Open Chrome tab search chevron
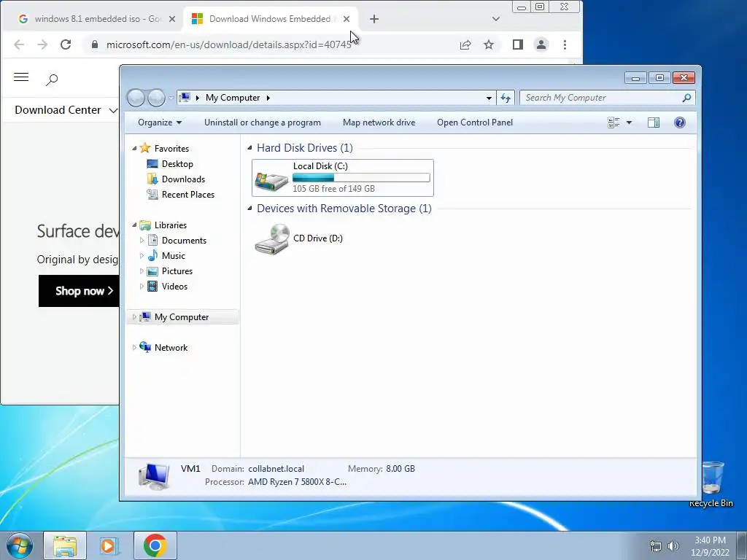747x560 pixels. [x=496, y=19]
